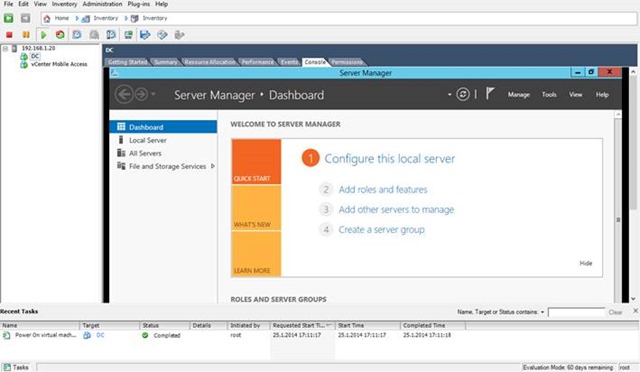This screenshot has height=372, width=640.
Task: Switch to the Summary tab
Action: pos(166,62)
